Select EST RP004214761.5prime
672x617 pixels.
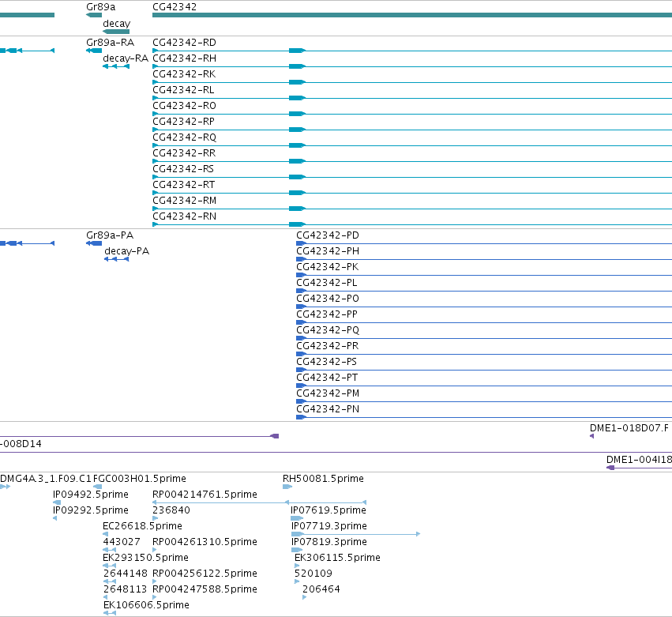[205, 495]
